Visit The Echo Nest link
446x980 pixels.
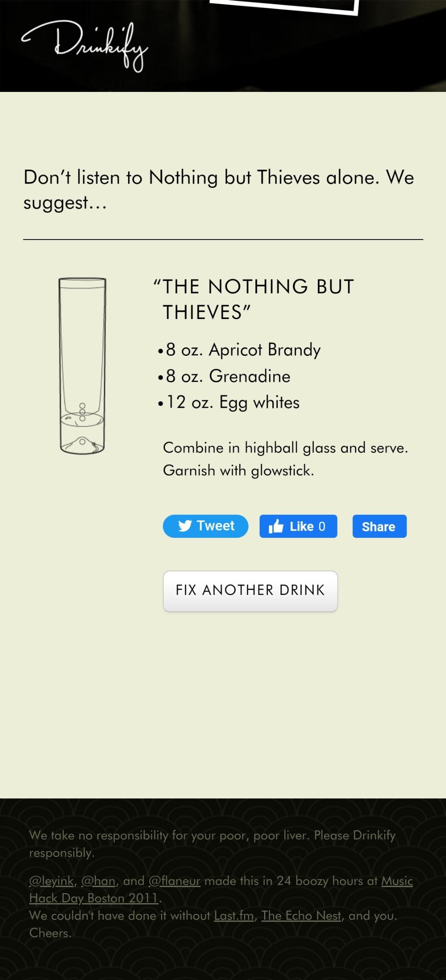(x=301, y=916)
